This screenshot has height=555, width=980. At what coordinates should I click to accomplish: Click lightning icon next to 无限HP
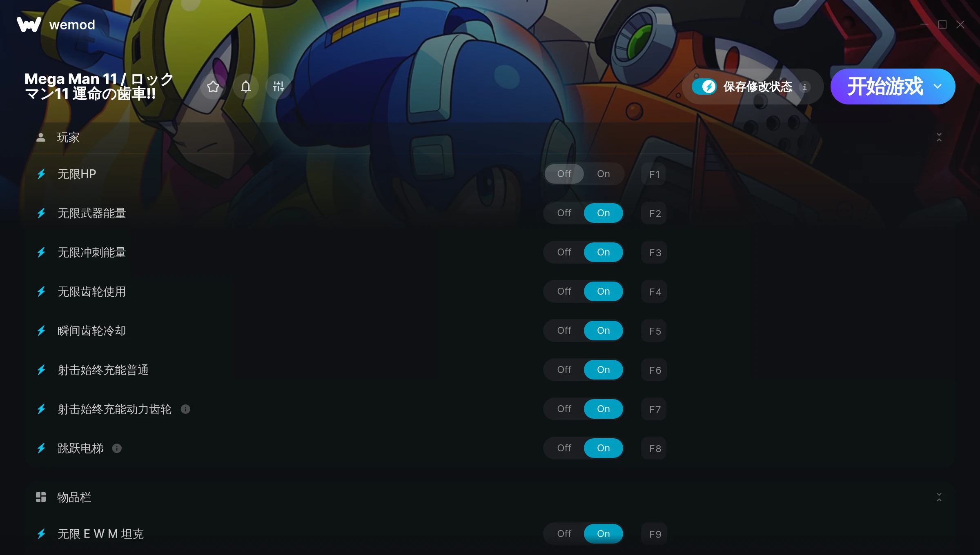click(x=41, y=174)
